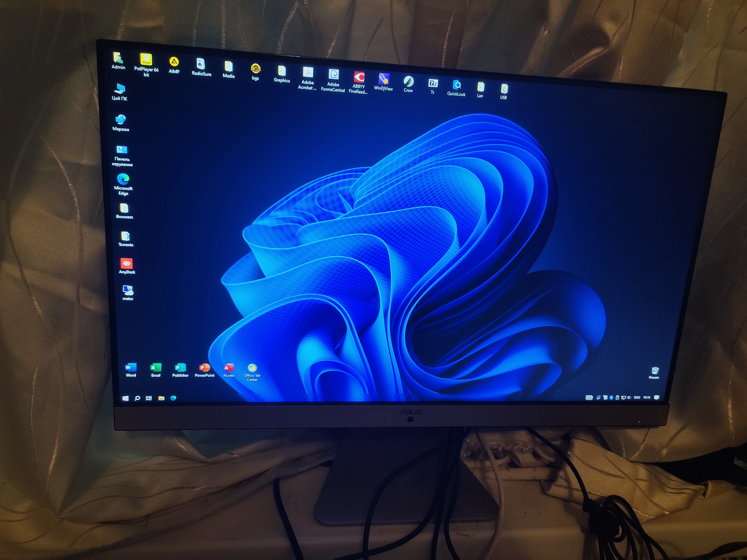Click the volume speaker icon in the tray
Viewport: 747px width, 560px height.
pos(628,398)
